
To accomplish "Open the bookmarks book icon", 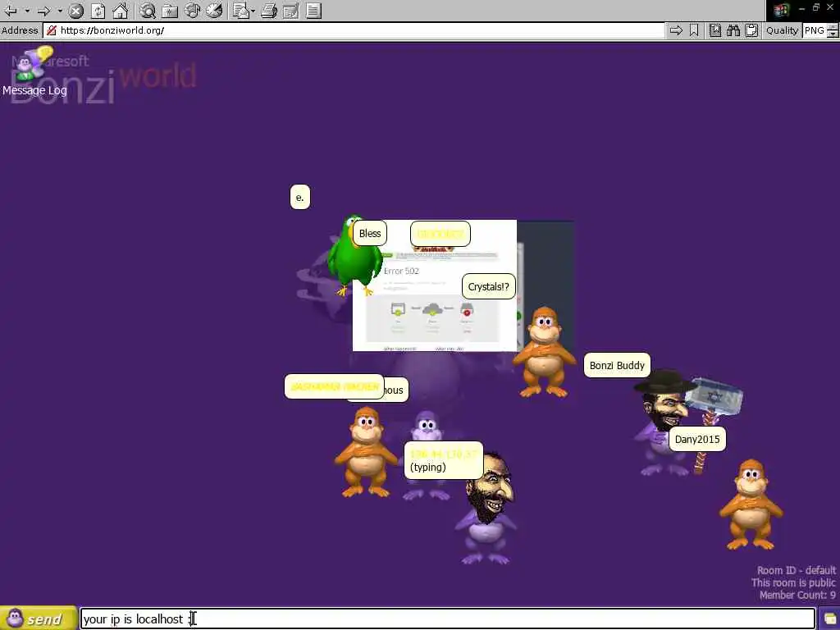I will click(715, 30).
